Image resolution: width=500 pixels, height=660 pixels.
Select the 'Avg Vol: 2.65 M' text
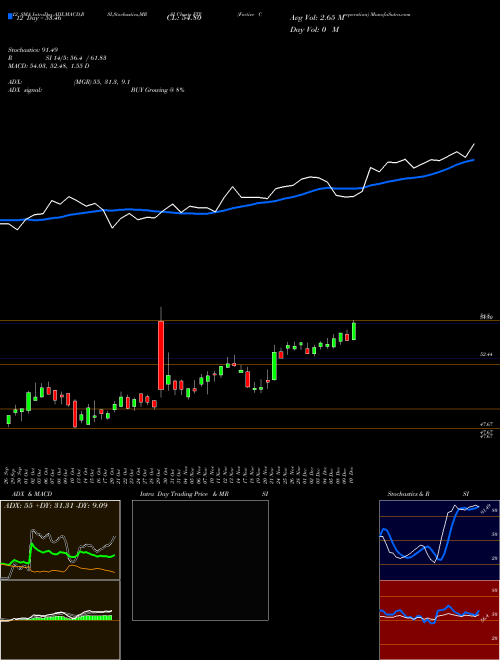317,18
